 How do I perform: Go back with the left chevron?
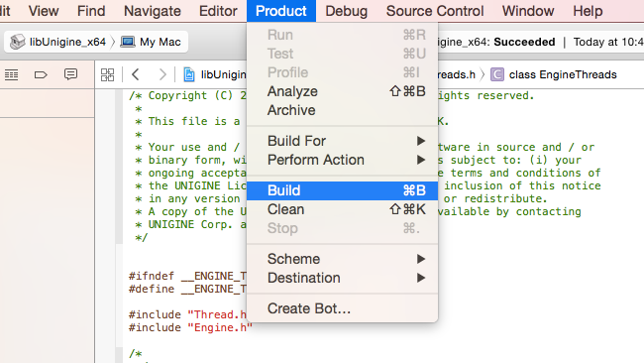click(x=136, y=74)
